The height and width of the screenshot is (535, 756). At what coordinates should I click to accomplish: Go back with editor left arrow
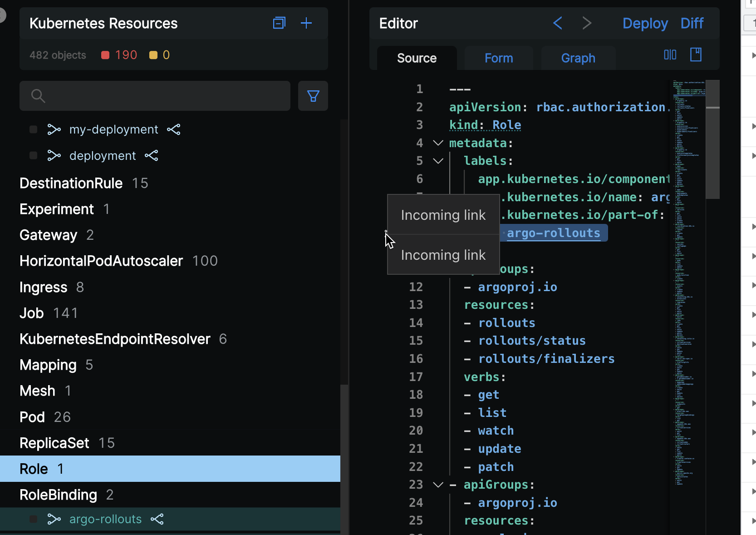tap(558, 23)
